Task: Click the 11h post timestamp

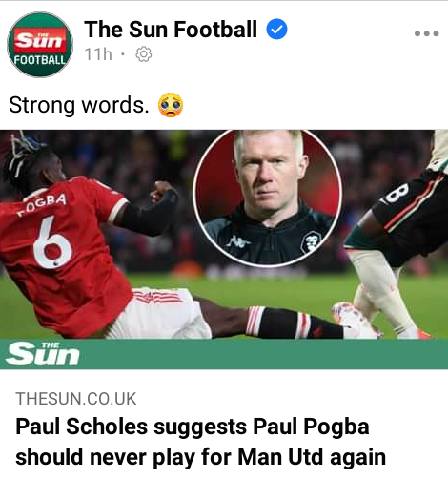Action: click(98, 54)
